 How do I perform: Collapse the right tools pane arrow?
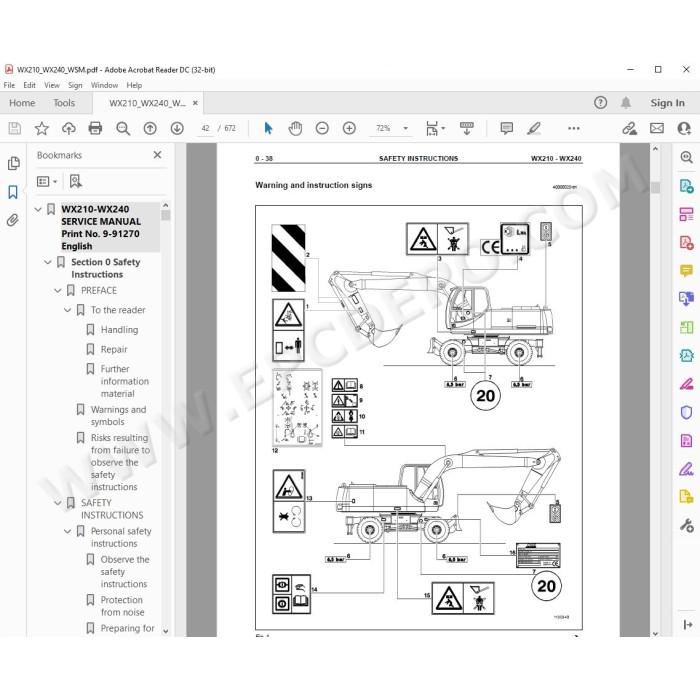coord(688,625)
